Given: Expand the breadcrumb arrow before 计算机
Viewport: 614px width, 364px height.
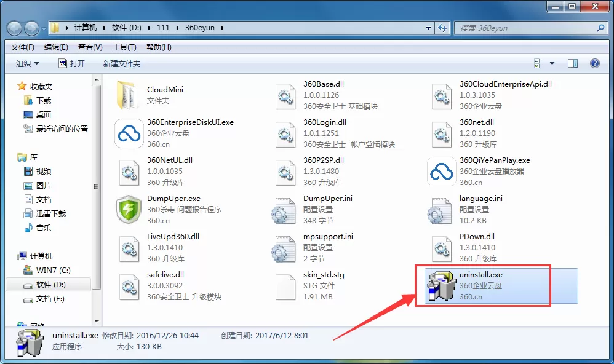Looking at the screenshot, I should [x=66, y=28].
